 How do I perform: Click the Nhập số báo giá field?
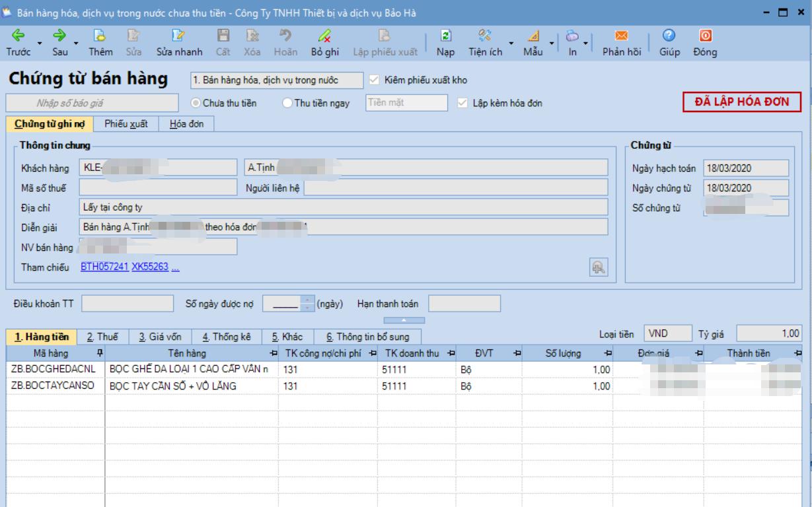[x=92, y=102]
